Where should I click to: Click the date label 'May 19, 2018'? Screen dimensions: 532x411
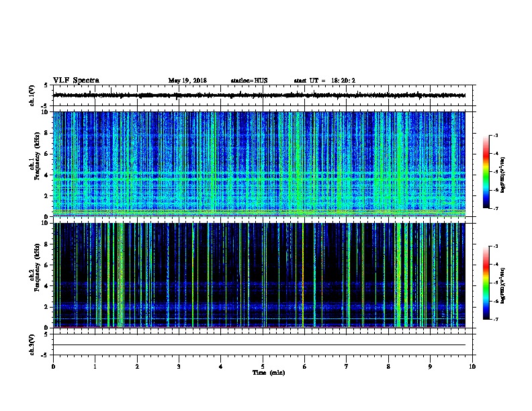187,81
